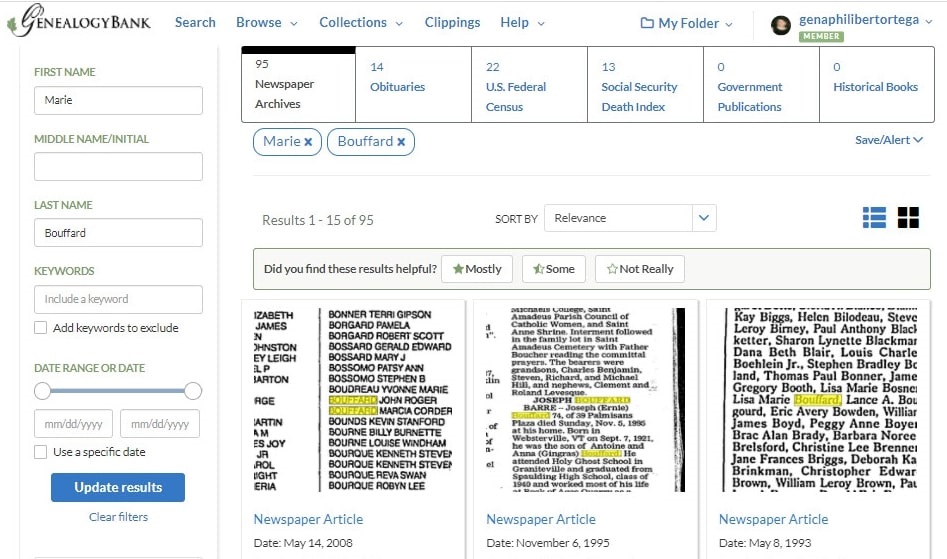Enable Use a specific date checkbox

(x=40, y=452)
